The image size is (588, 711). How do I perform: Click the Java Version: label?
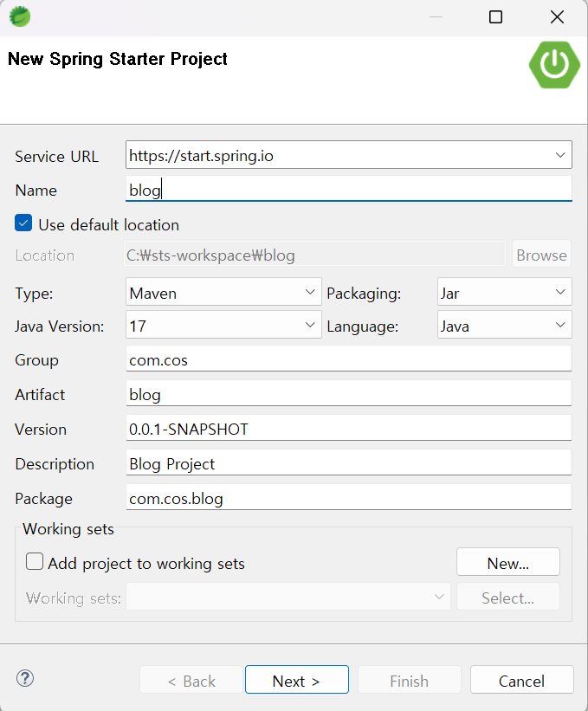60,326
